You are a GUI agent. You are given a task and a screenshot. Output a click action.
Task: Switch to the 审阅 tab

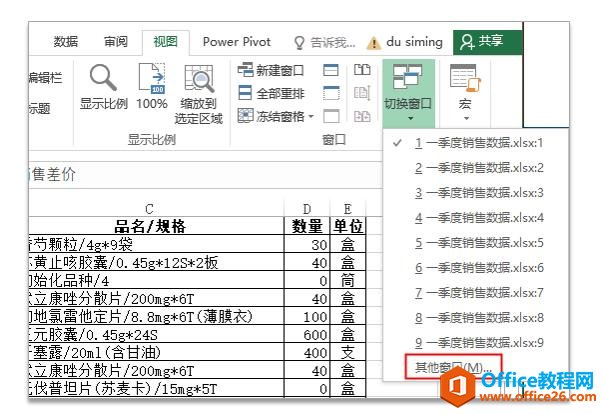point(115,42)
